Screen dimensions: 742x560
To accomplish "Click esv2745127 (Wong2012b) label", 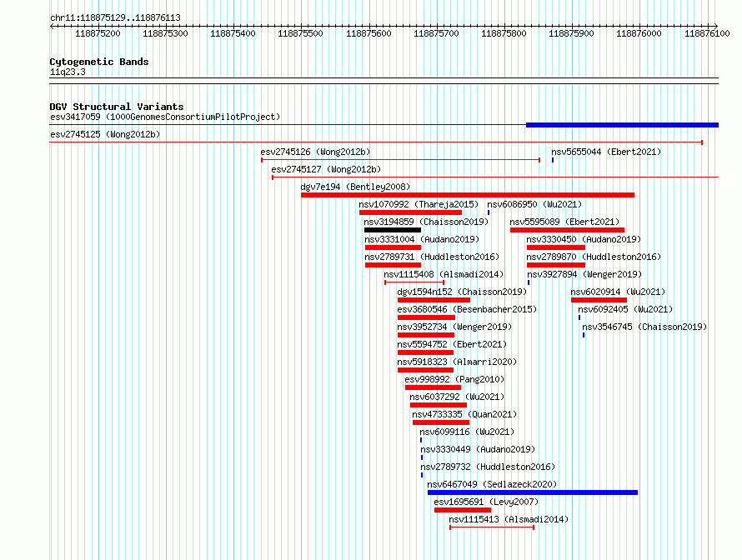I will (x=326, y=169).
